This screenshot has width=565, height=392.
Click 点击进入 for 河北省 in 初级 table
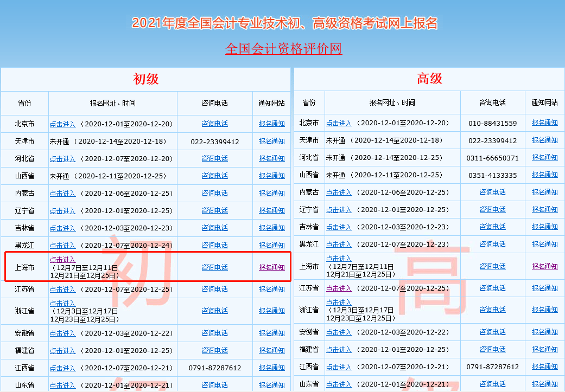[x=63, y=159]
